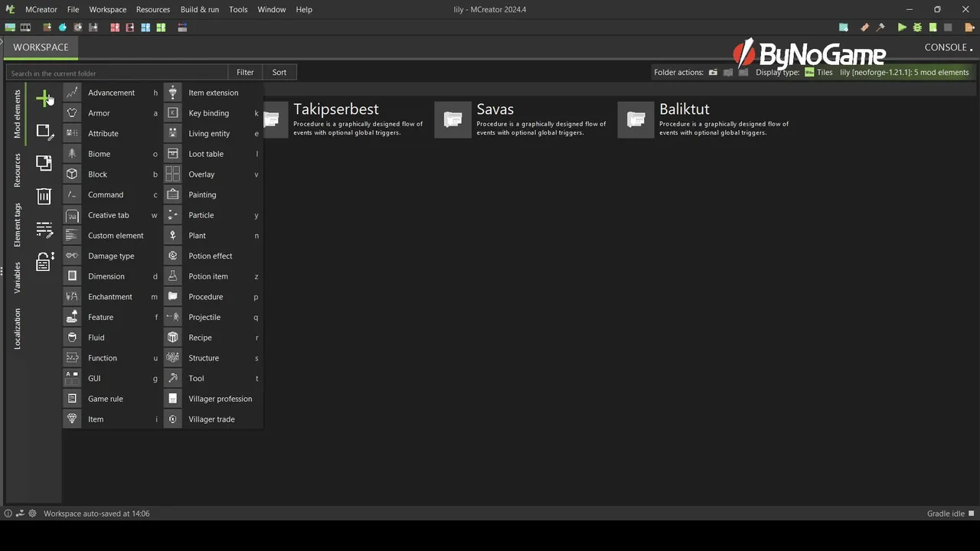Choose Potion effect from the element list

click(x=213, y=256)
